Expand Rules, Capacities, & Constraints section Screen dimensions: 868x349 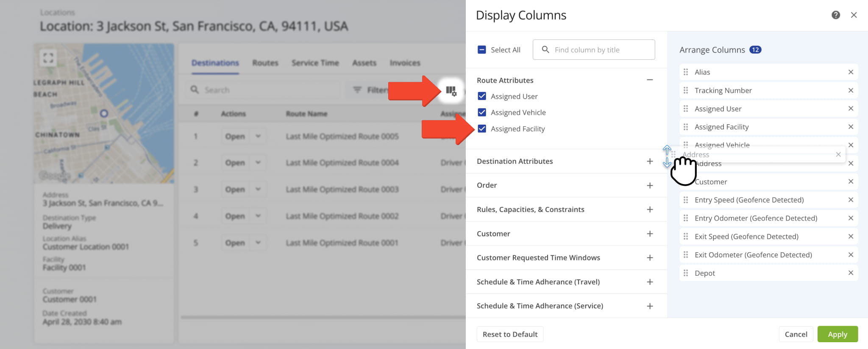649,209
